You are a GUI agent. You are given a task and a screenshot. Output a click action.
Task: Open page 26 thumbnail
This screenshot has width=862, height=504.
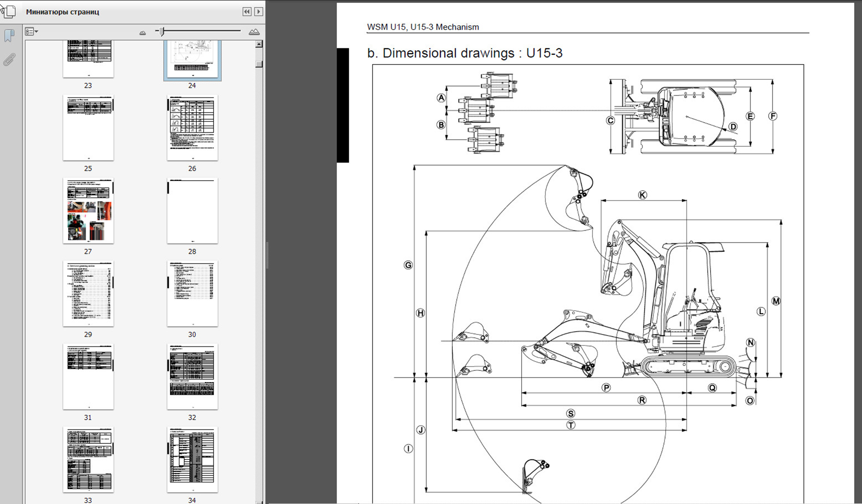[x=192, y=128]
